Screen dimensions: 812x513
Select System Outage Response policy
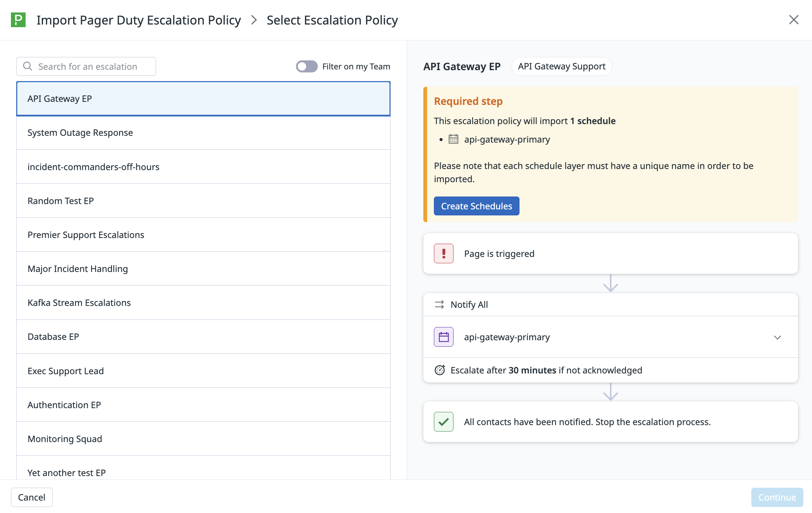pyautogui.click(x=203, y=133)
